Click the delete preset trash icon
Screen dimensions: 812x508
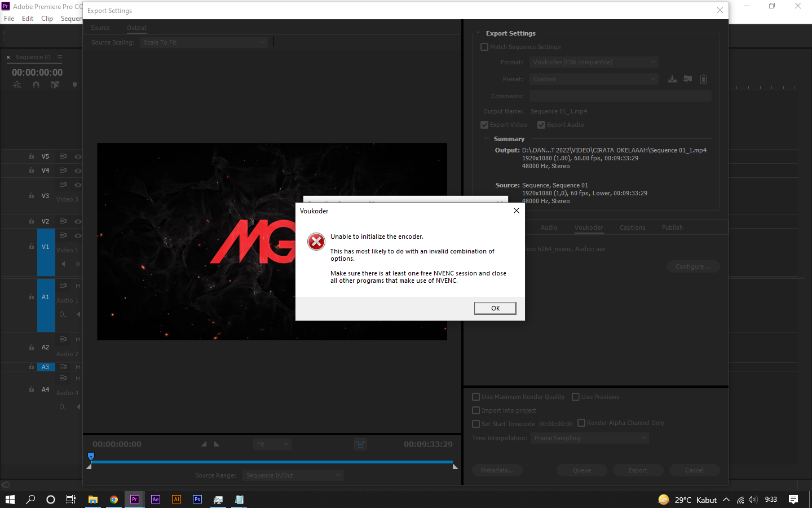tap(703, 79)
